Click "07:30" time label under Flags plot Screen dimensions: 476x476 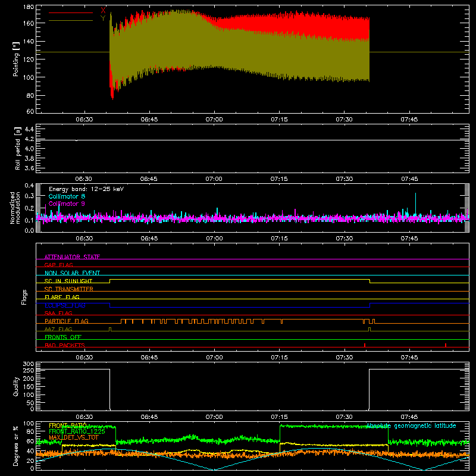[x=345, y=358]
